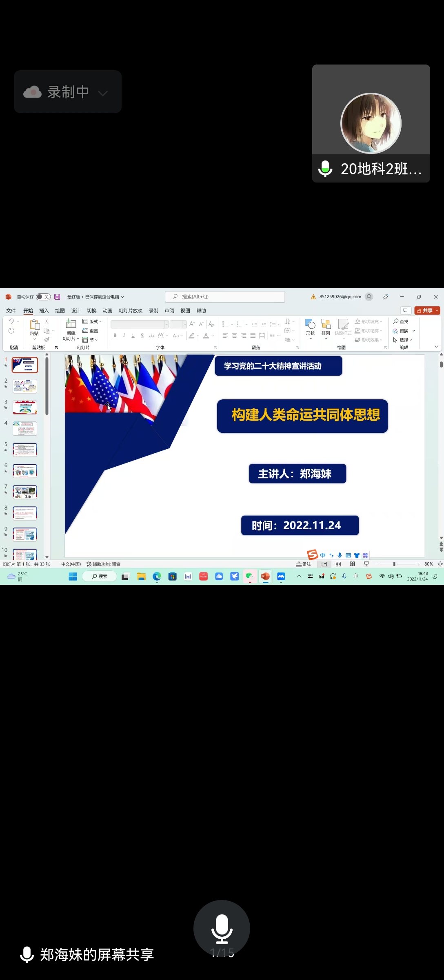The height and width of the screenshot is (980, 444).
Task: Select slide 7 thumbnail
Action: click(25, 492)
